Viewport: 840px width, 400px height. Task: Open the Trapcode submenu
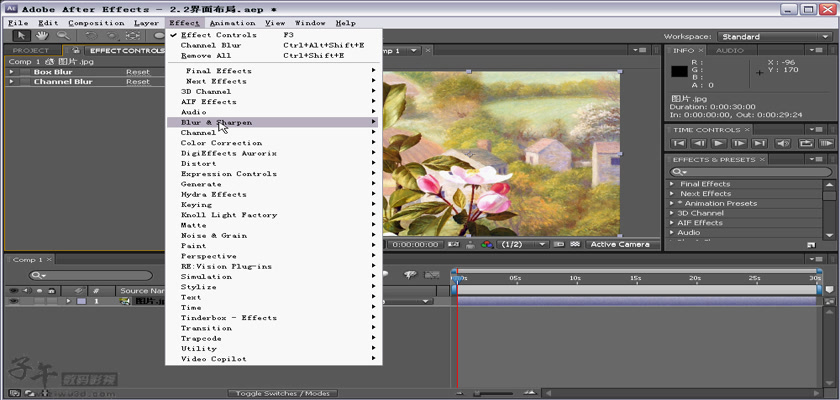click(272, 338)
